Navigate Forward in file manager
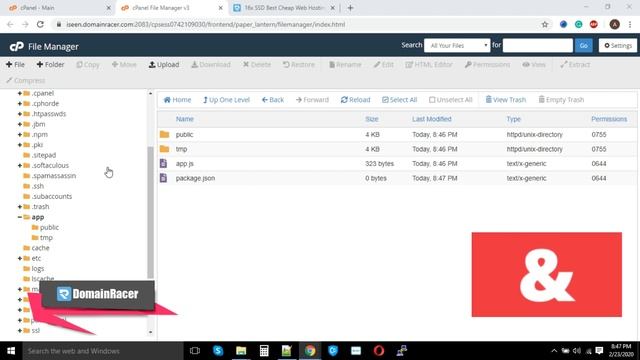This screenshot has height=360, width=640. [x=312, y=100]
